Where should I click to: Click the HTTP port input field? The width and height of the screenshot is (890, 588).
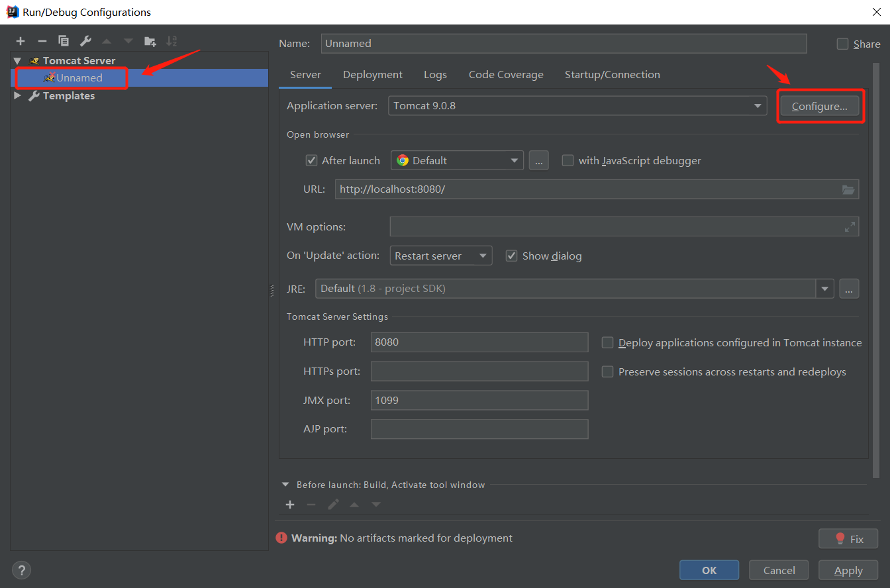click(x=479, y=342)
